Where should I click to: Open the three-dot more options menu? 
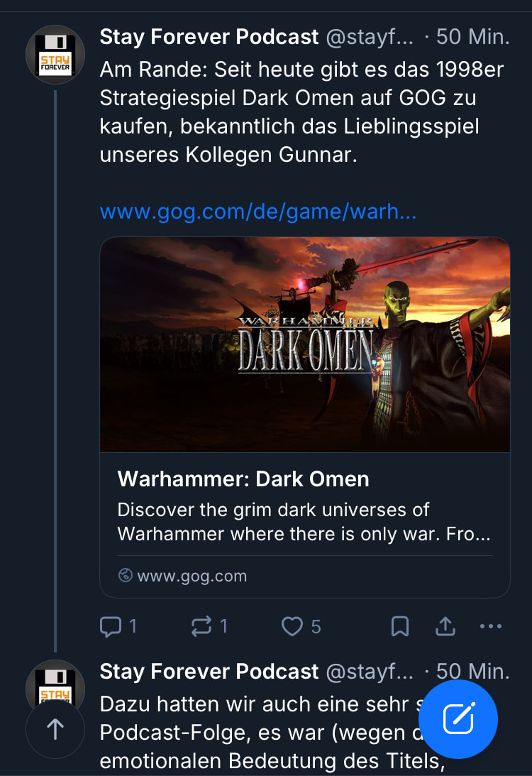point(491,626)
